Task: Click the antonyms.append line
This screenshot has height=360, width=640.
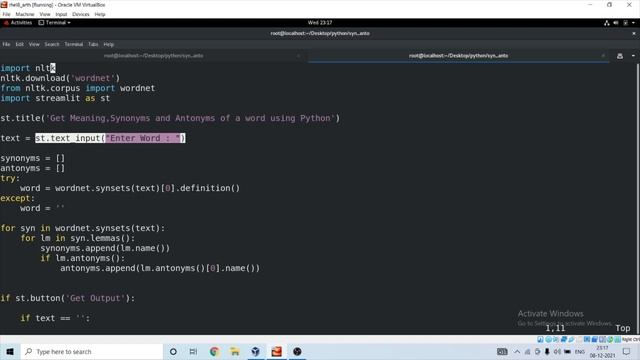Action: click(x=160, y=268)
